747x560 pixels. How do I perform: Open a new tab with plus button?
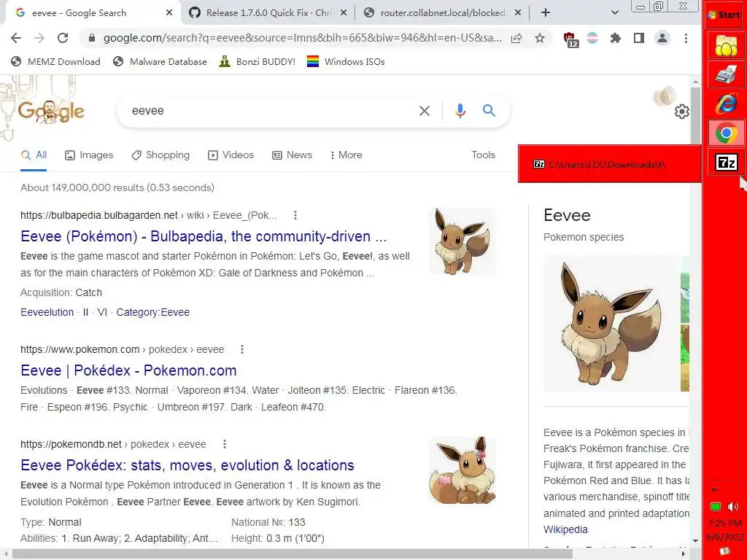(546, 13)
